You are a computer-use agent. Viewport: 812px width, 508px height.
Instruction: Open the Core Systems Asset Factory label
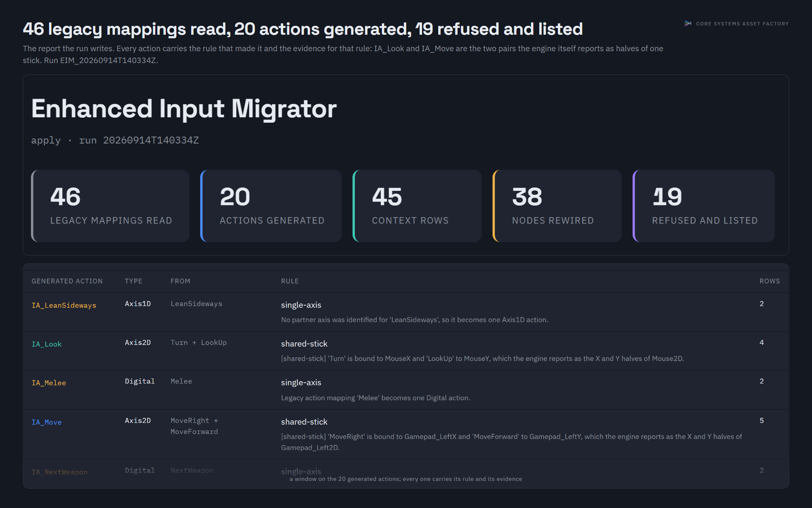tap(742, 24)
